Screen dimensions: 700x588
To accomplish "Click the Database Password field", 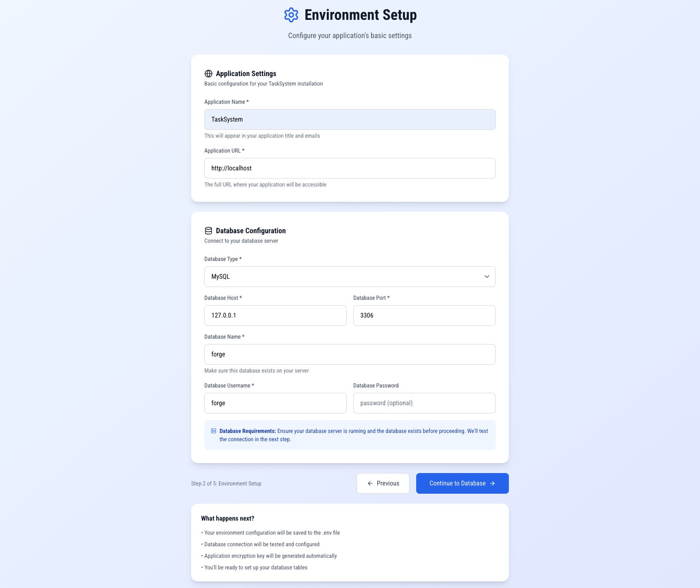I will tap(424, 403).
